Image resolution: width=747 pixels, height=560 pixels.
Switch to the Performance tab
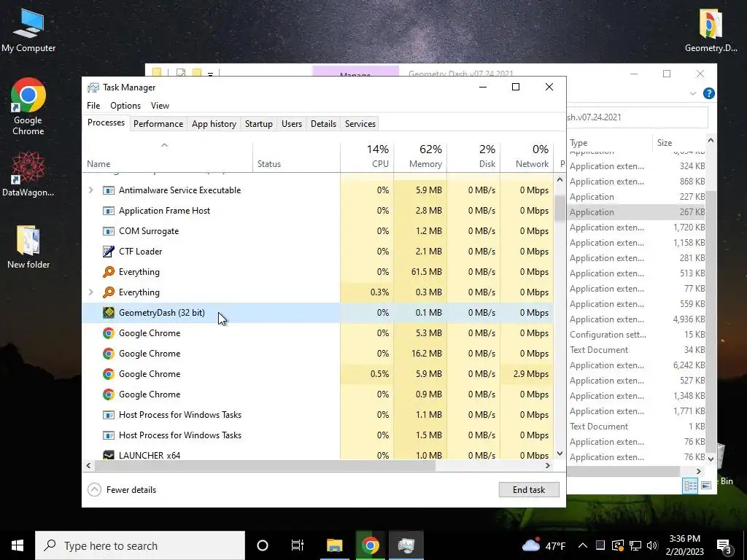coord(158,123)
